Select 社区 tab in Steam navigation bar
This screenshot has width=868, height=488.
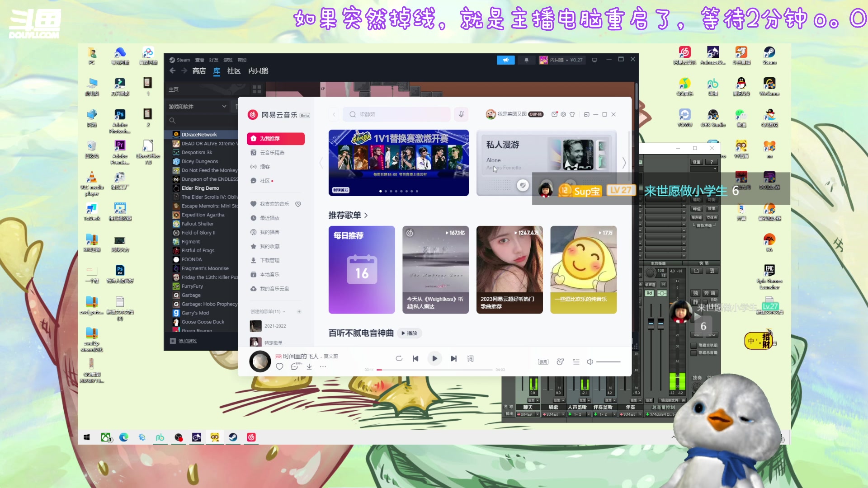[x=234, y=71]
